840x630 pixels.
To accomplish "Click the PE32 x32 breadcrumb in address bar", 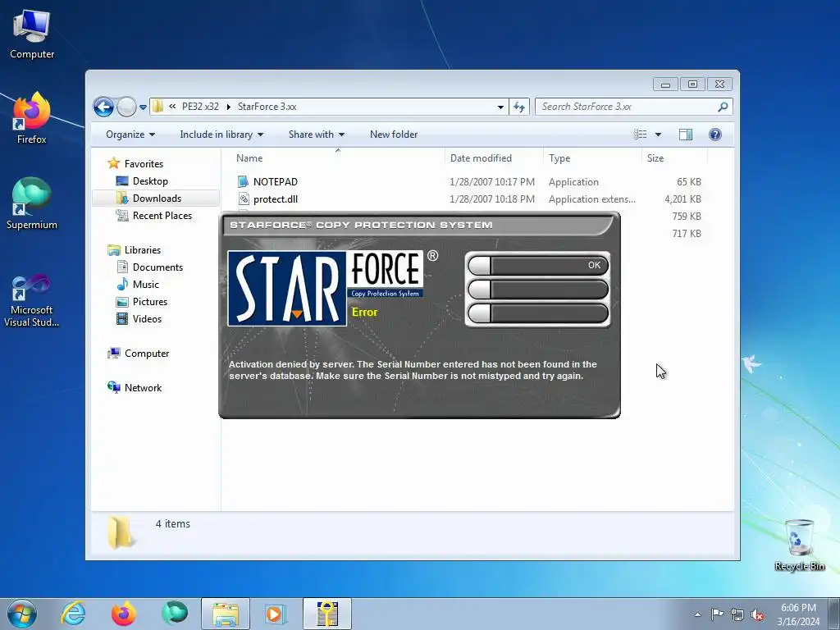I will pyautogui.click(x=200, y=107).
